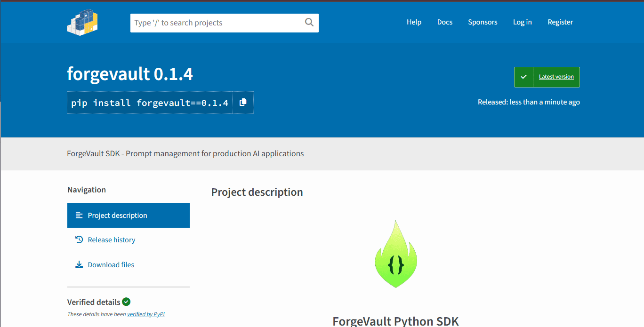Go to the Sponsors page
This screenshot has height=327, width=644.
click(483, 22)
